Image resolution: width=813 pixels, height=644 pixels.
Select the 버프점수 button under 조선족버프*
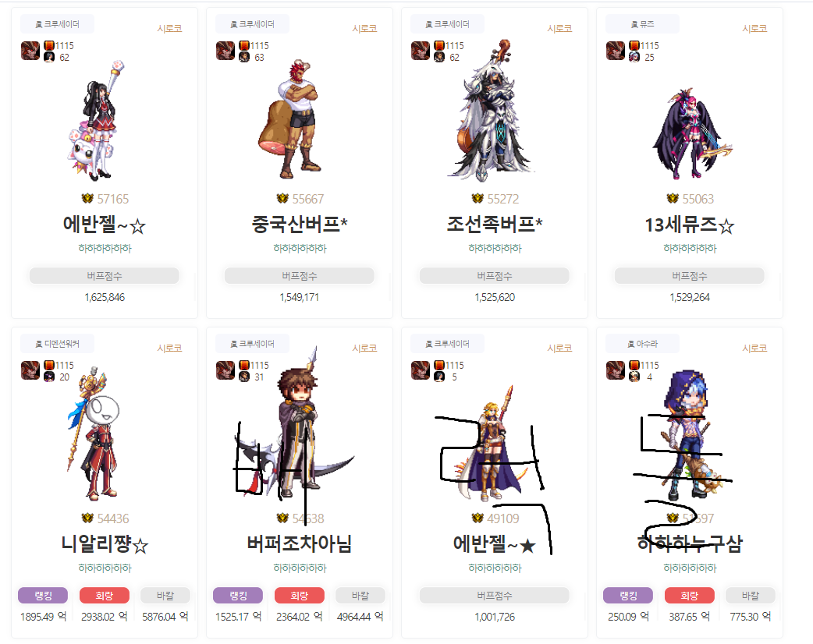494,276
